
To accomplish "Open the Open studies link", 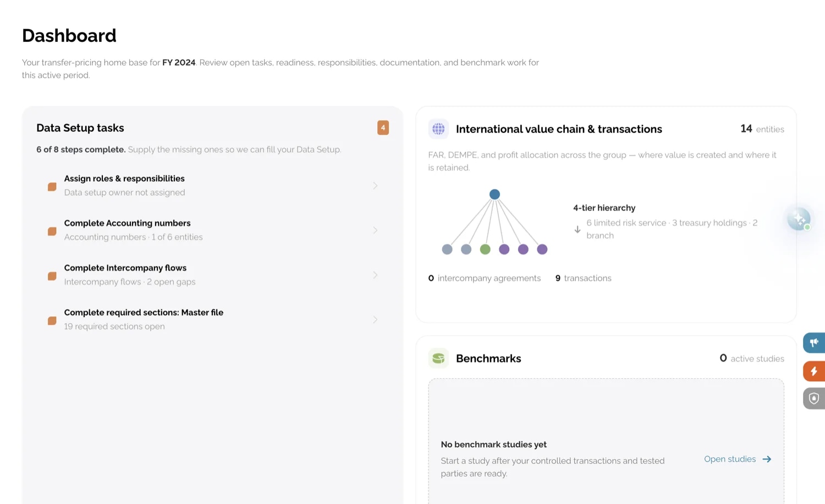I will click(x=738, y=459).
